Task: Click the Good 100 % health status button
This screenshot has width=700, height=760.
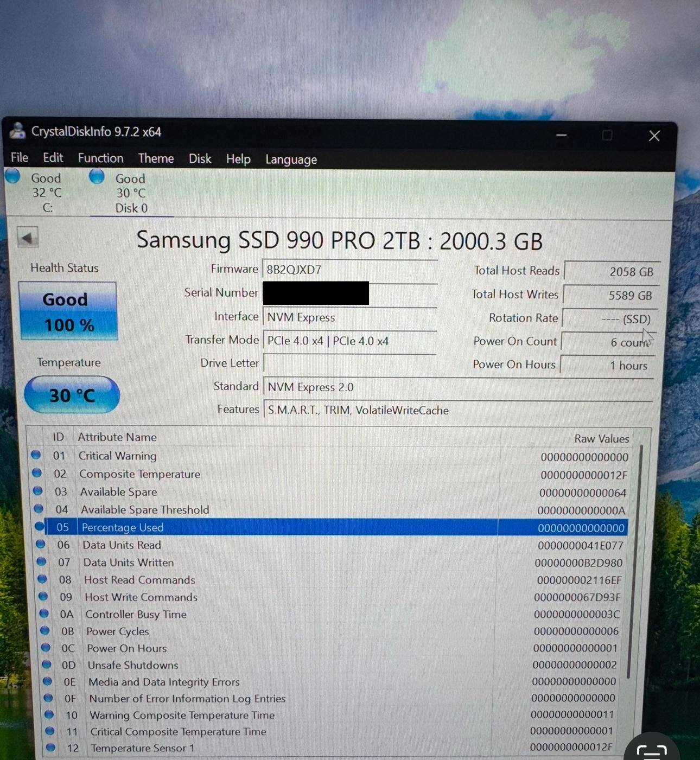Action: (x=68, y=311)
